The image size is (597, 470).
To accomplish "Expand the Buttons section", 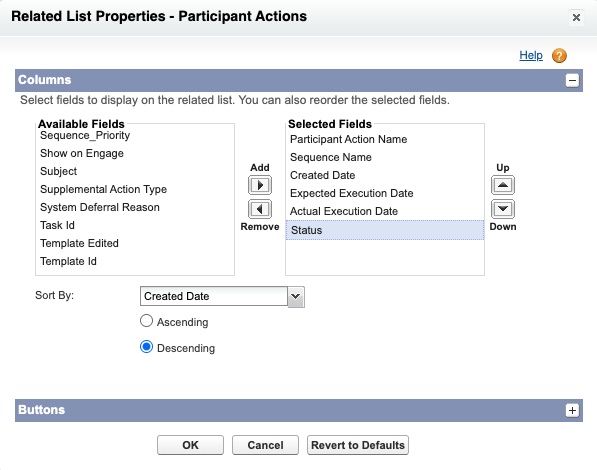I will pos(572,410).
